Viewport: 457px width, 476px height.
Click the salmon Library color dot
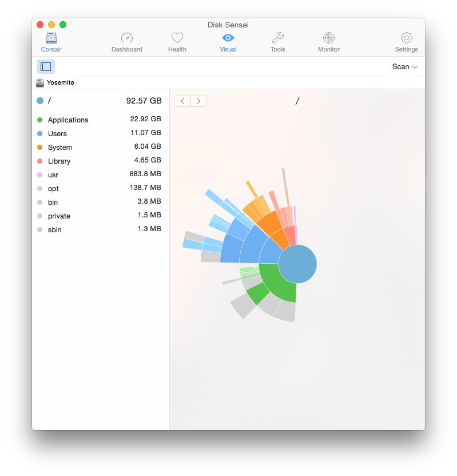(40, 161)
